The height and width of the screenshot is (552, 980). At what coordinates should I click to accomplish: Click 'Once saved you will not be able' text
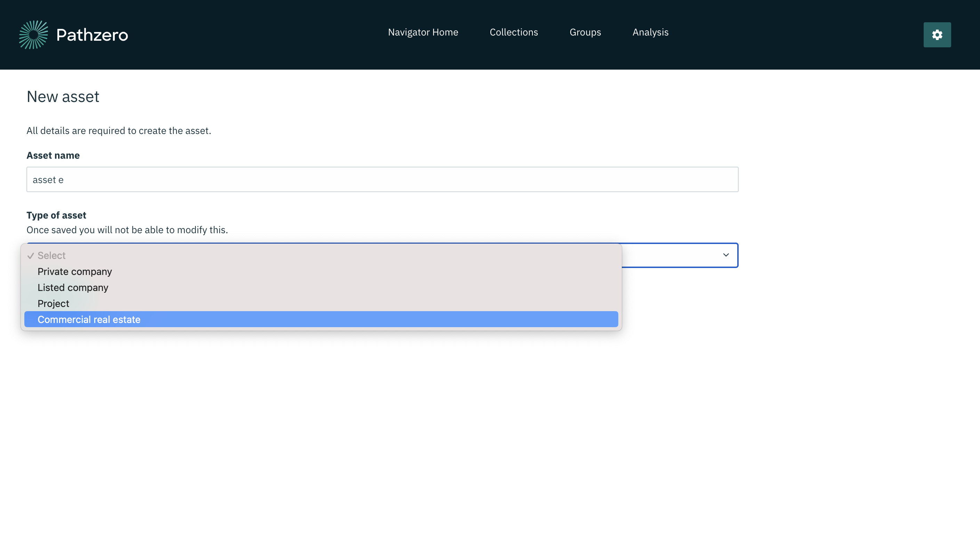[127, 230]
